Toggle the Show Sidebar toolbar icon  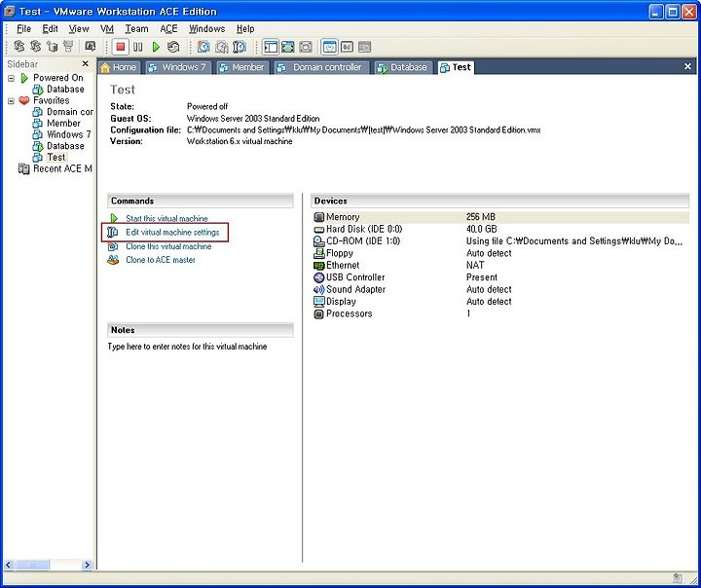click(270, 47)
